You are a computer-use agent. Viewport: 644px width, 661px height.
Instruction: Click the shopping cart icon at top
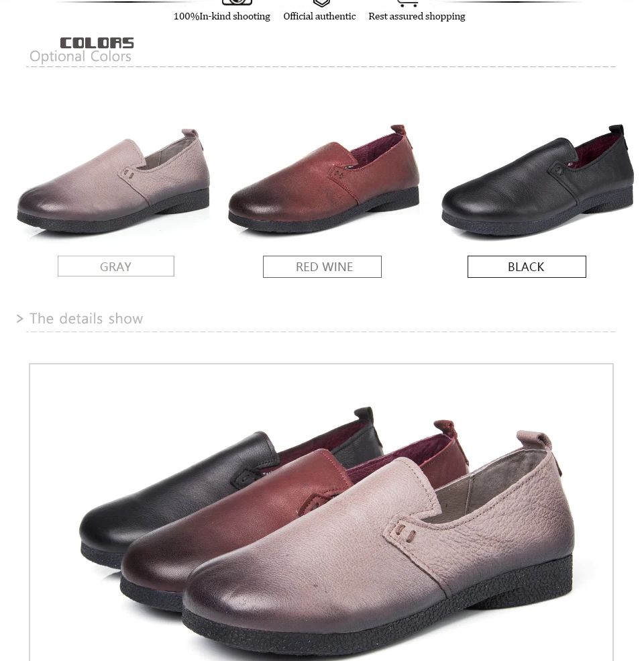407,3
